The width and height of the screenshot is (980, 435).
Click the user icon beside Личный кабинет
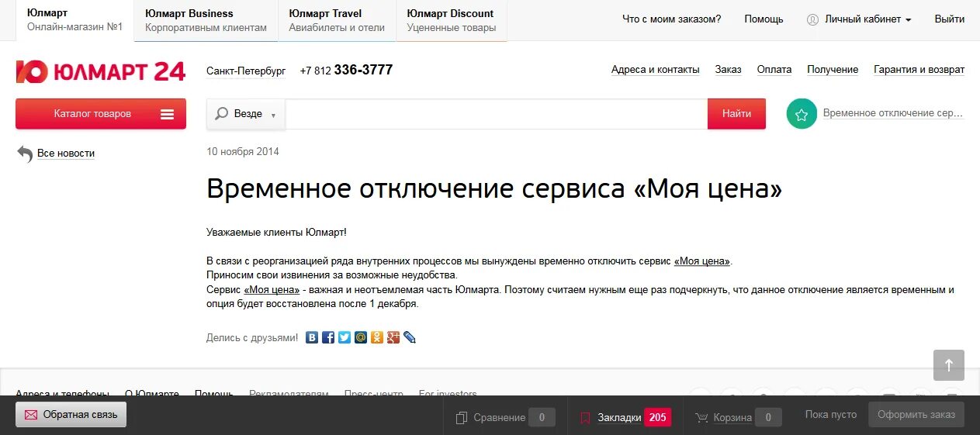(x=813, y=19)
